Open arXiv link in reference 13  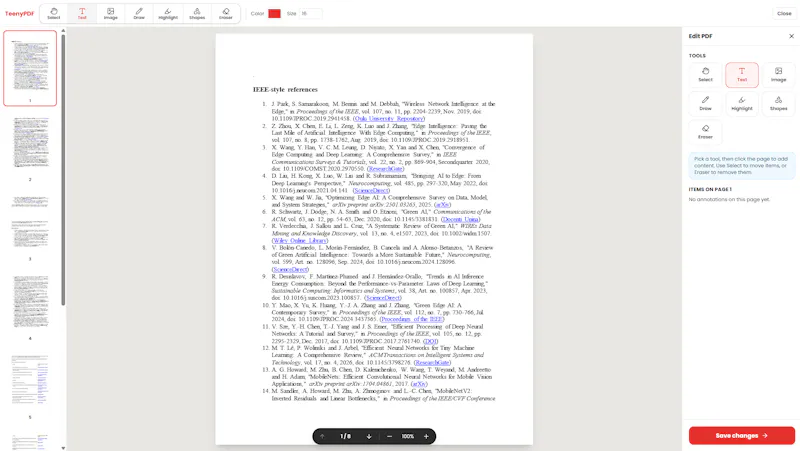[x=419, y=384]
